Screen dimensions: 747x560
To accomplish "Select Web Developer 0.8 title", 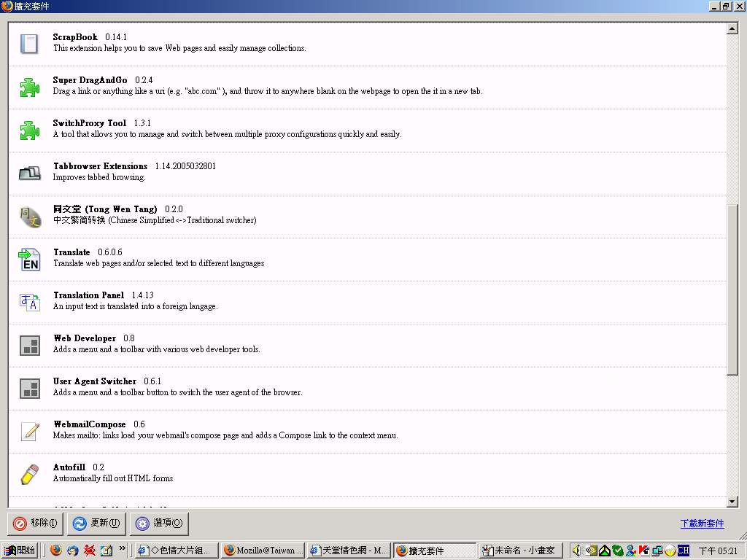I will pyautogui.click(x=94, y=338).
